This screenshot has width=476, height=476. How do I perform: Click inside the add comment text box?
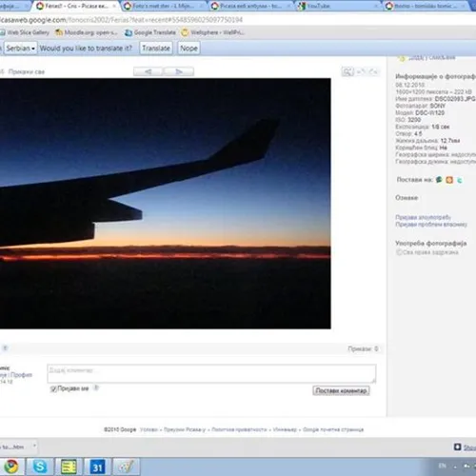point(211,373)
